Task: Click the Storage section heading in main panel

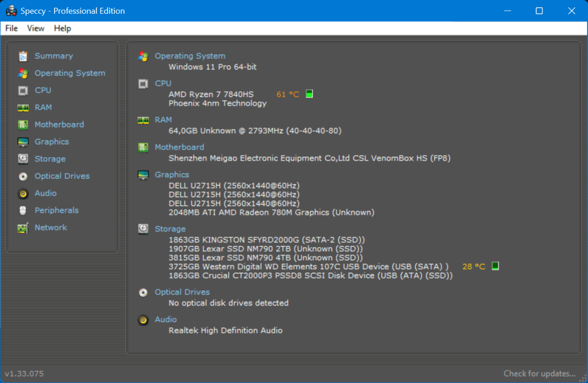Action: point(170,229)
